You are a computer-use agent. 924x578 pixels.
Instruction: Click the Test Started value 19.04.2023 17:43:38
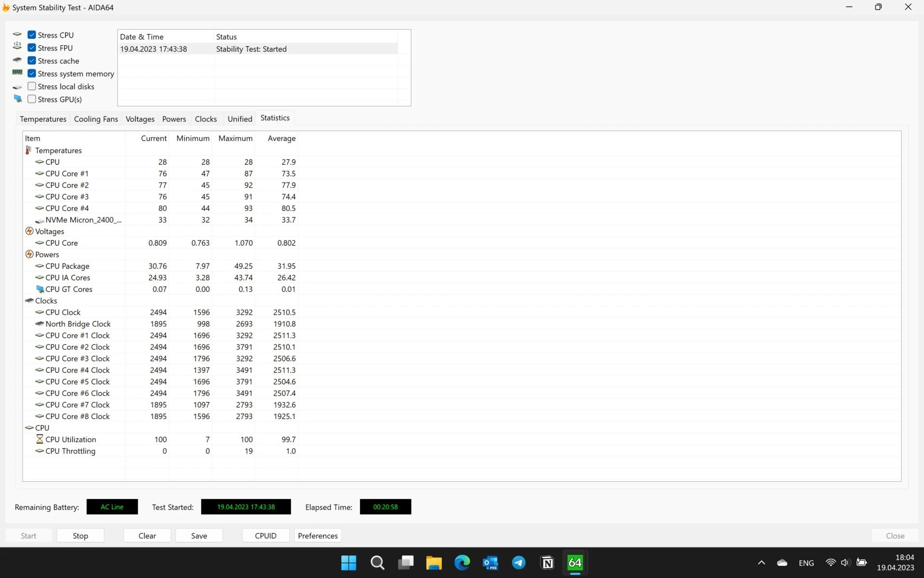tap(246, 507)
